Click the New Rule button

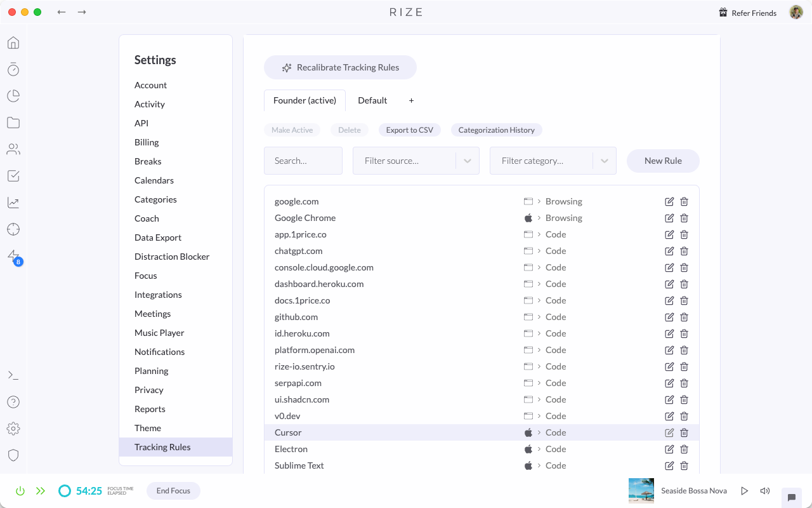tap(663, 161)
